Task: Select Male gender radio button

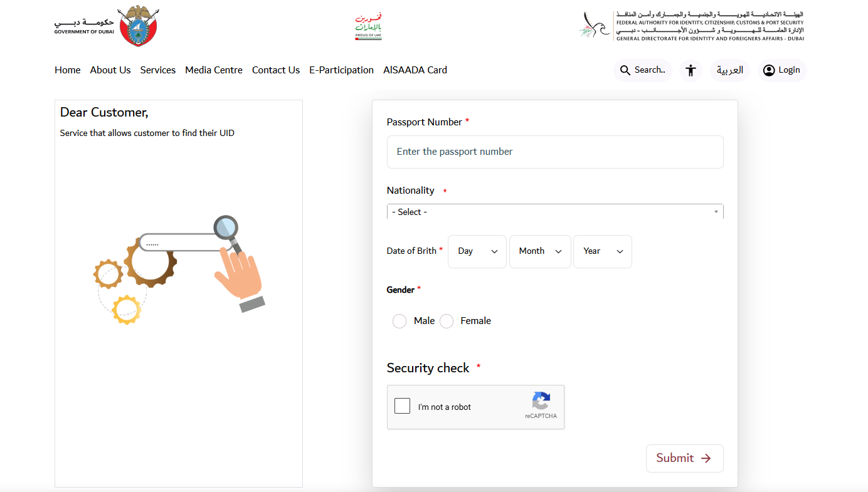Action: 400,322
